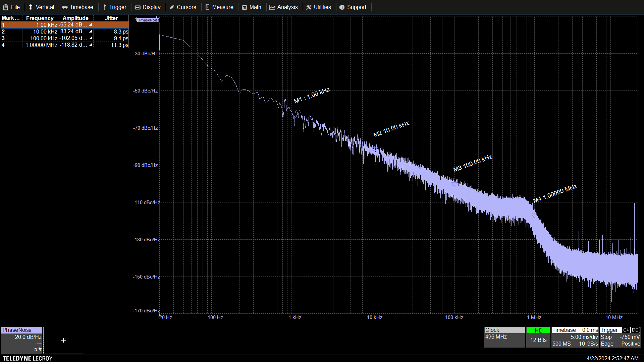Click the Cursors menu icon
The width and height of the screenshot is (644, 362).
(172, 7)
